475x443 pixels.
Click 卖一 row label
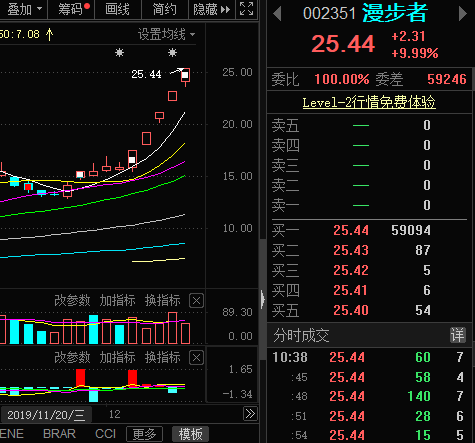point(285,205)
